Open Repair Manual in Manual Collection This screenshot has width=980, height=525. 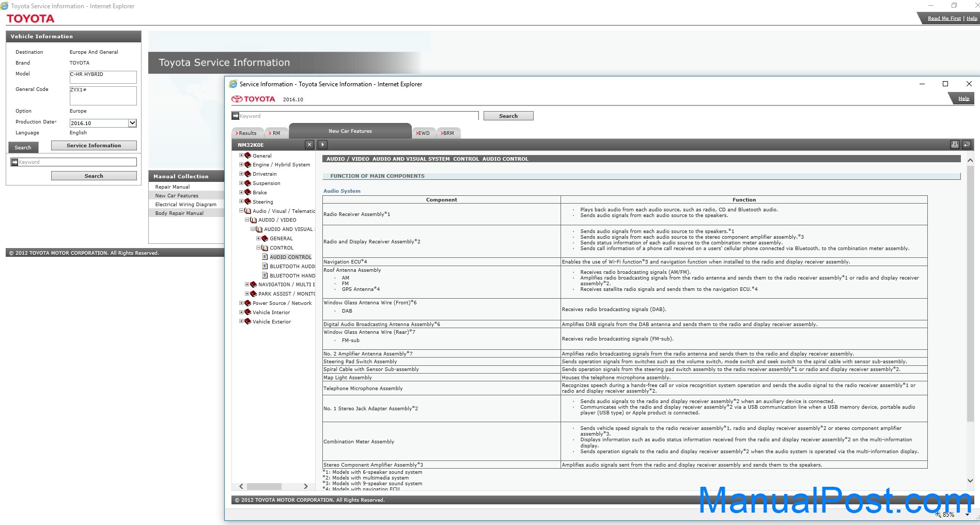click(x=173, y=187)
